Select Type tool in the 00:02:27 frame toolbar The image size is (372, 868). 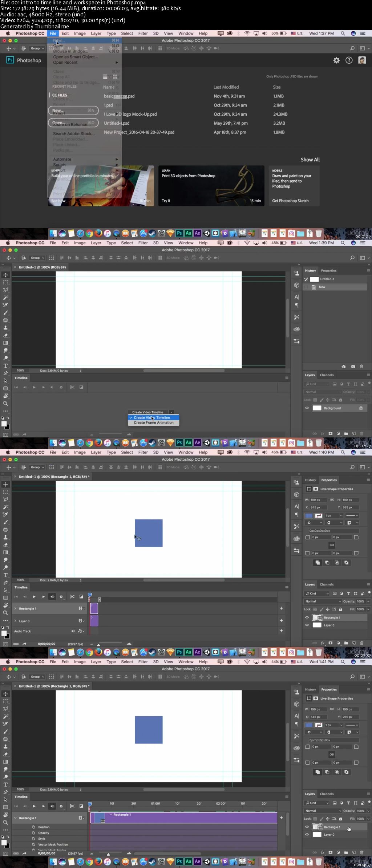5,365
